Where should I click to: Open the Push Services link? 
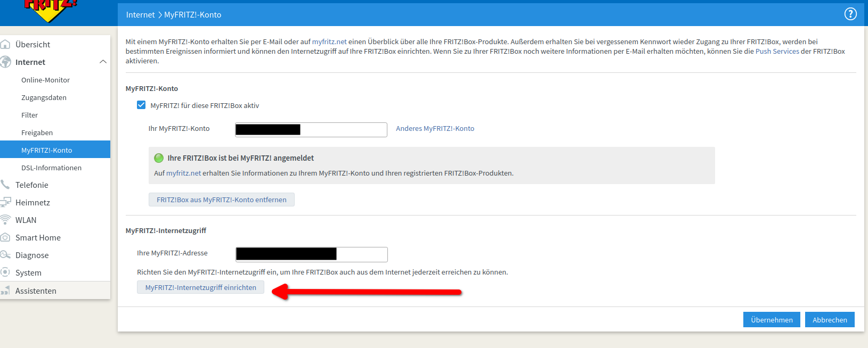click(777, 51)
